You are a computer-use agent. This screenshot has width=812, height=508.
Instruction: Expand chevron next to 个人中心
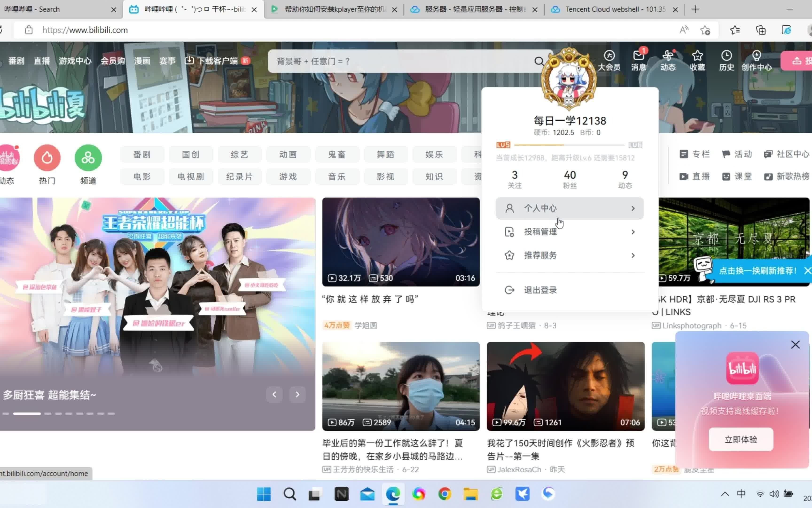click(633, 208)
